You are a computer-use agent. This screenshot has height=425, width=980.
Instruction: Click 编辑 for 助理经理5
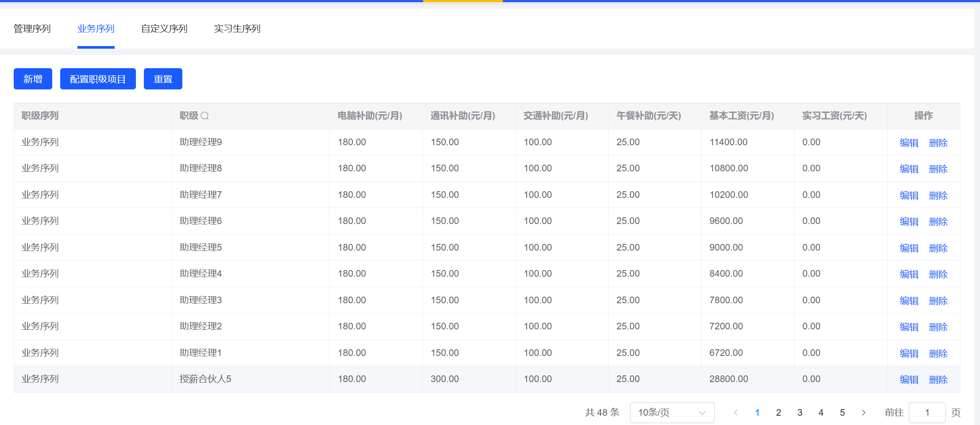tap(909, 248)
